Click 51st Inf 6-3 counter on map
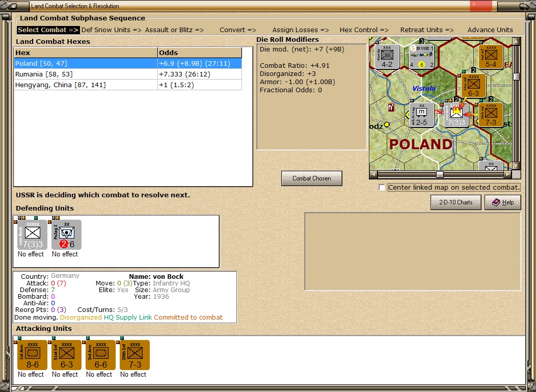This screenshot has height=392, width=536. click(x=473, y=86)
